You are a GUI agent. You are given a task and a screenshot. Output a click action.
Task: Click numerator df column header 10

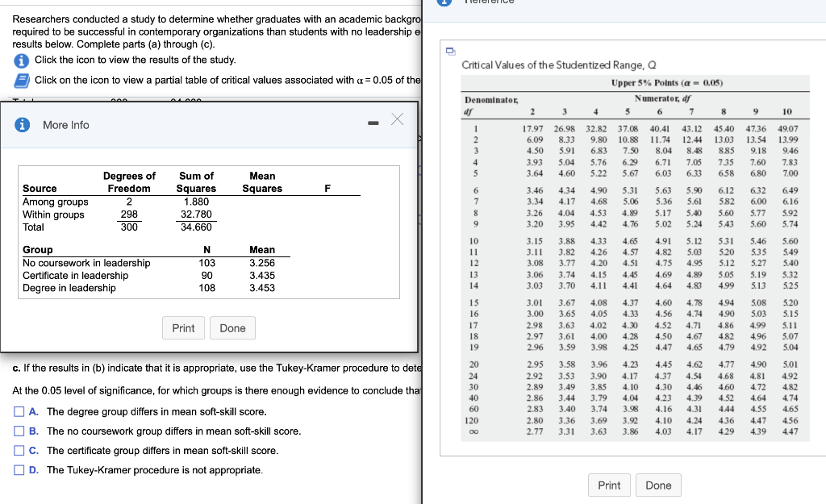click(x=787, y=111)
